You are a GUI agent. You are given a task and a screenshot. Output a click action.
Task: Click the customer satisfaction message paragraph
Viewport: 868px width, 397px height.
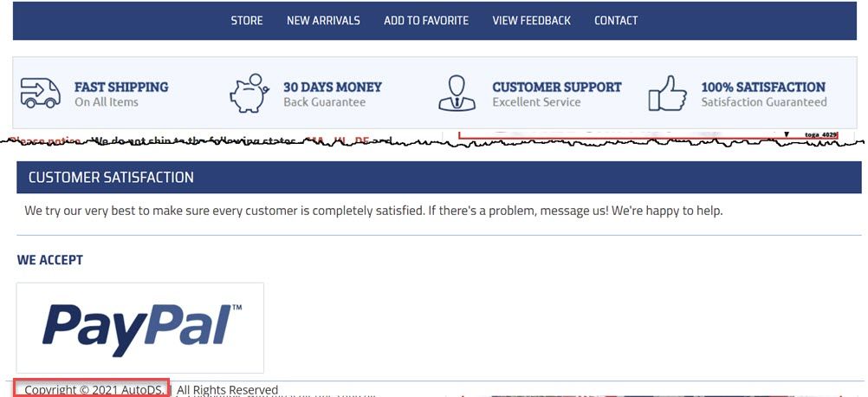coord(373,211)
